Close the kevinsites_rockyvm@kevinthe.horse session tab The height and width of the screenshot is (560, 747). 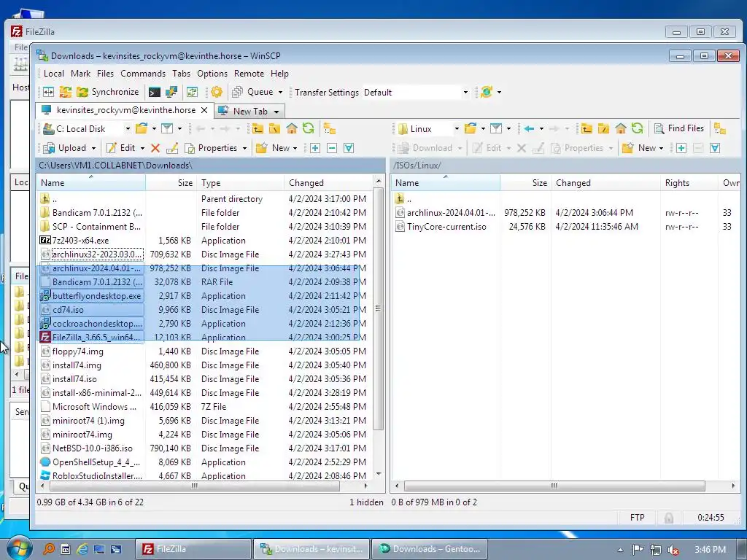tap(204, 110)
